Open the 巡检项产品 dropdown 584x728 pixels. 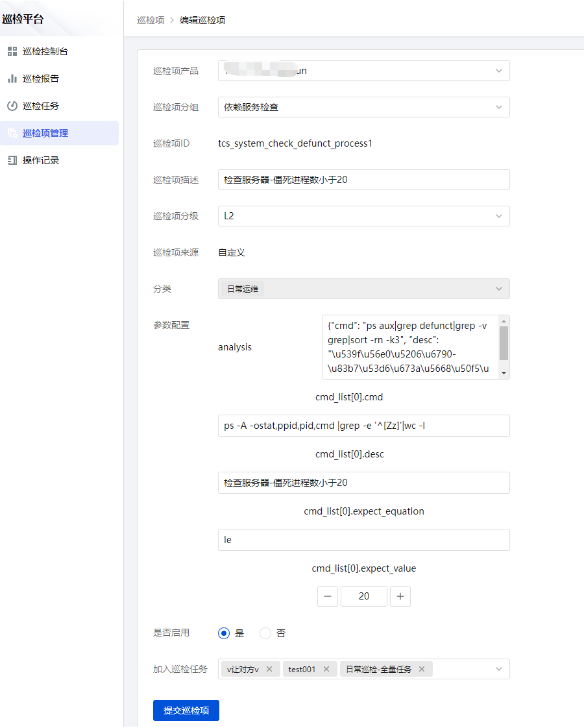click(x=498, y=71)
